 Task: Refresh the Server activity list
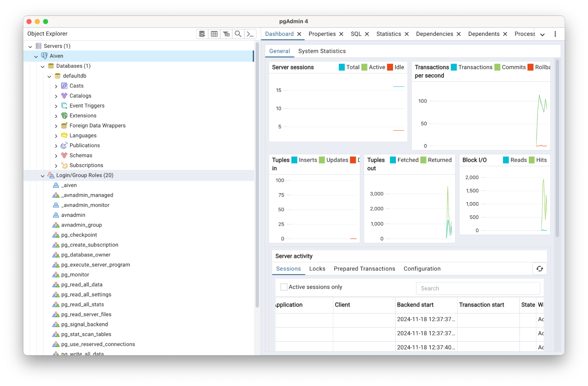click(539, 269)
